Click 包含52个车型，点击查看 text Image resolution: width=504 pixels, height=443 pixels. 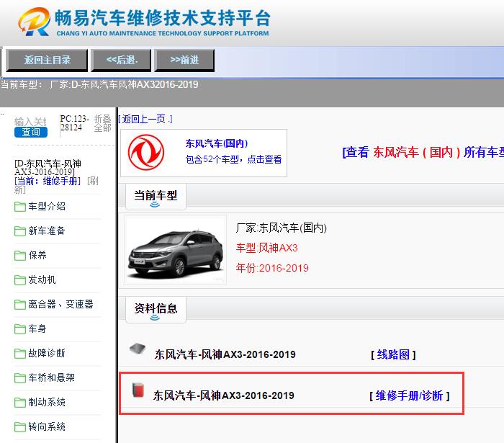[x=234, y=159]
